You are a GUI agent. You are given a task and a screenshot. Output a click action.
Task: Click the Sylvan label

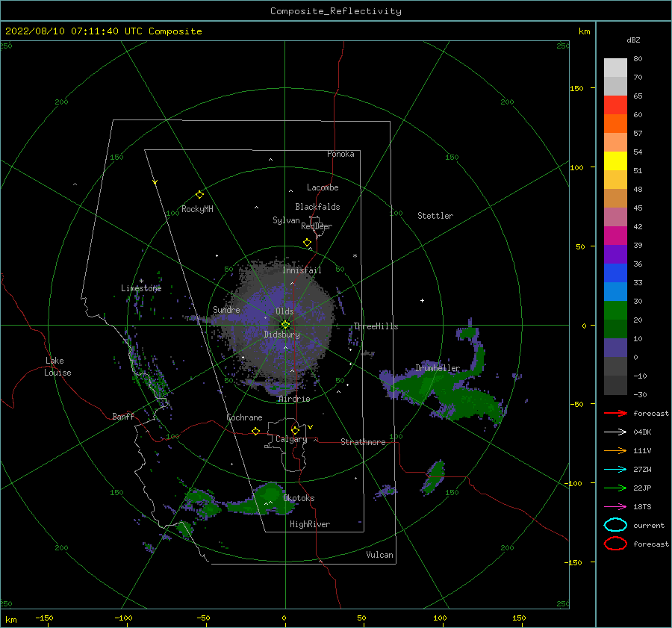(286, 220)
